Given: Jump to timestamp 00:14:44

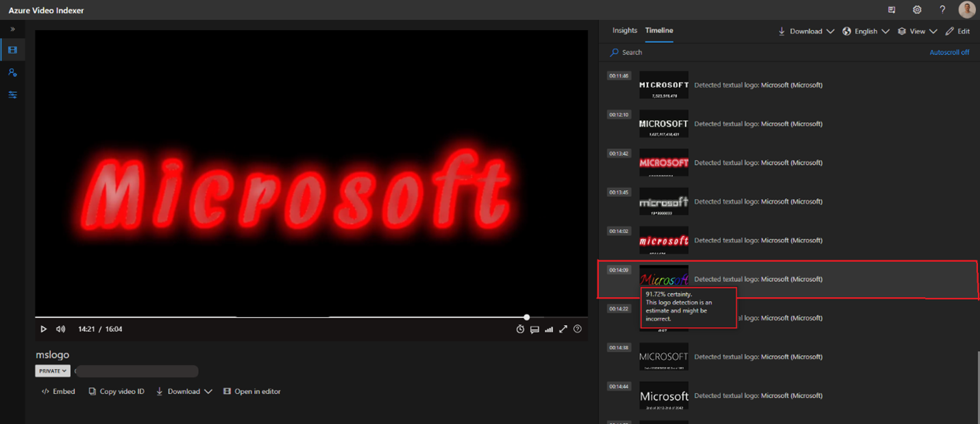Looking at the screenshot, I should tap(618, 387).
